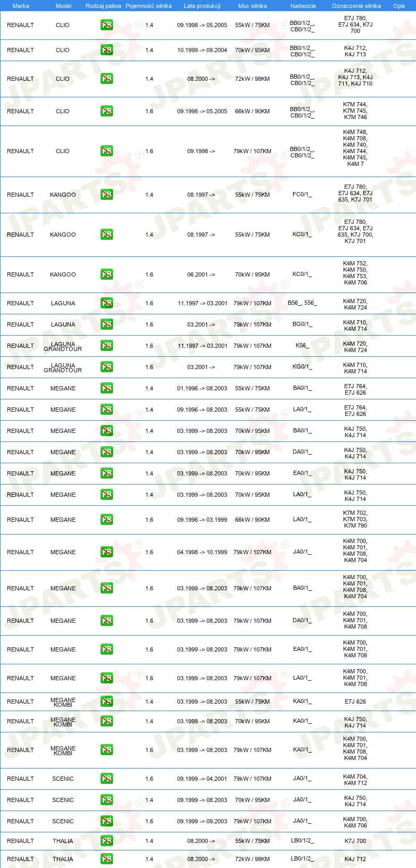This screenshot has height=868, width=416.
Task: Click the fuel icon for Thalia 55kW / 75KM
Action: [107, 841]
